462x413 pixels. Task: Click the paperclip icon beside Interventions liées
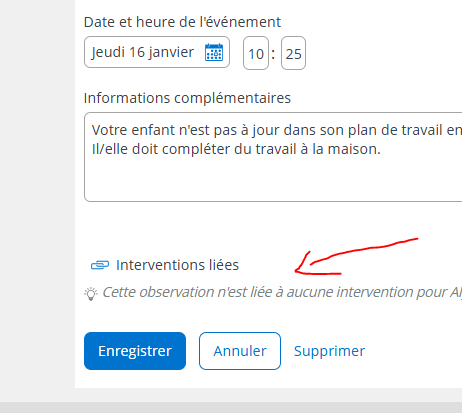click(100, 265)
